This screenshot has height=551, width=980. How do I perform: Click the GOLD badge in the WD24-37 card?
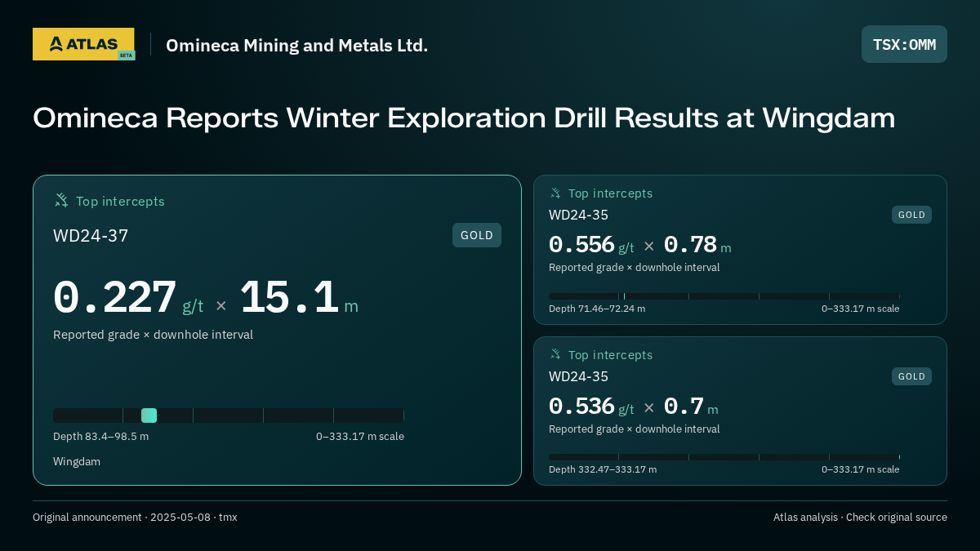(x=477, y=235)
